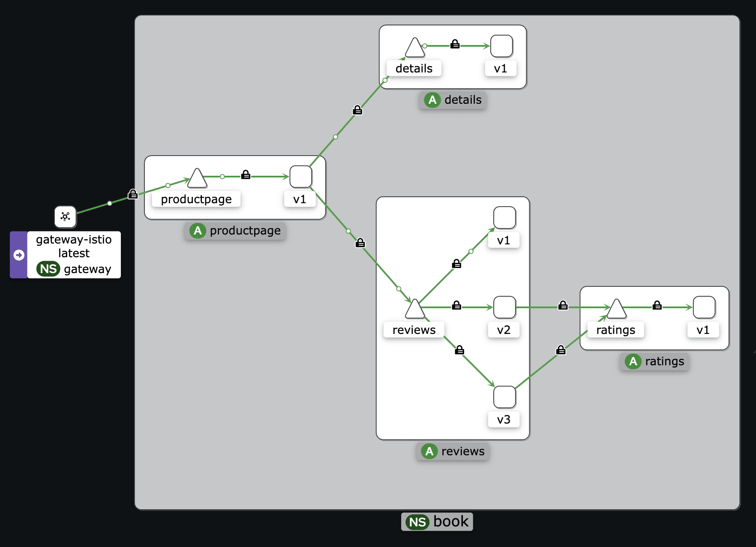The height and width of the screenshot is (547, 756).
Task: Click the A details app label
Action: [x=453, y=100]
